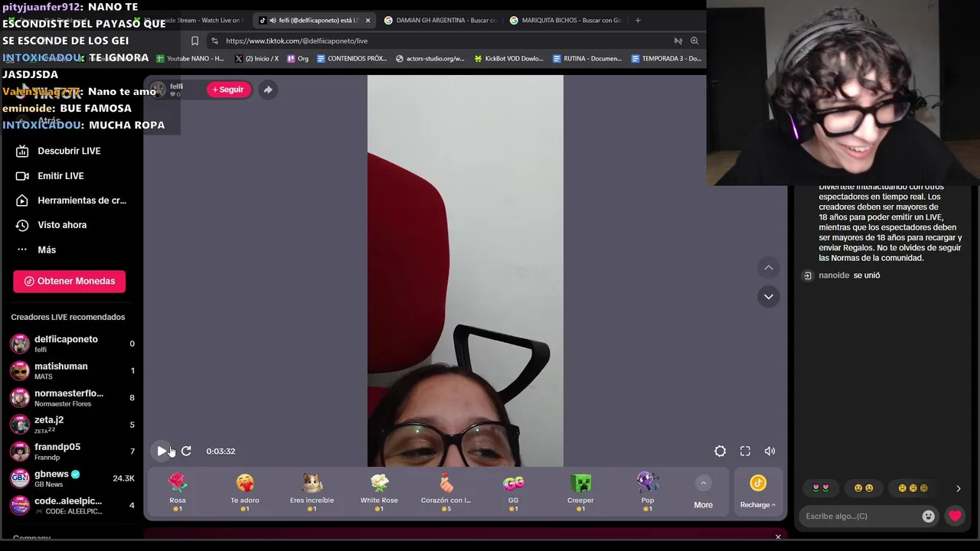Open TEMPORADA 3 document bookmark
The height and width of the screenshot is (551, 980).
pyautogui.click(x=667, y=59)
